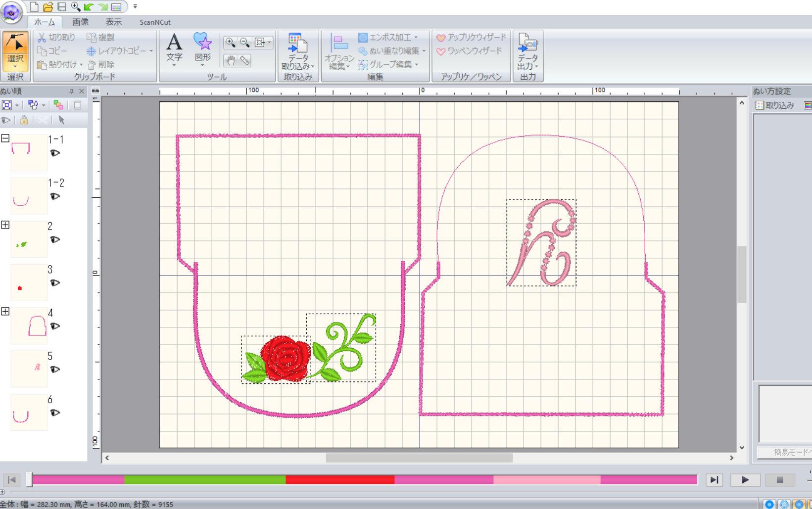812x509 pixels.
Task: Toggle visibility eye for item 2
Action: [x=55, y=239]
